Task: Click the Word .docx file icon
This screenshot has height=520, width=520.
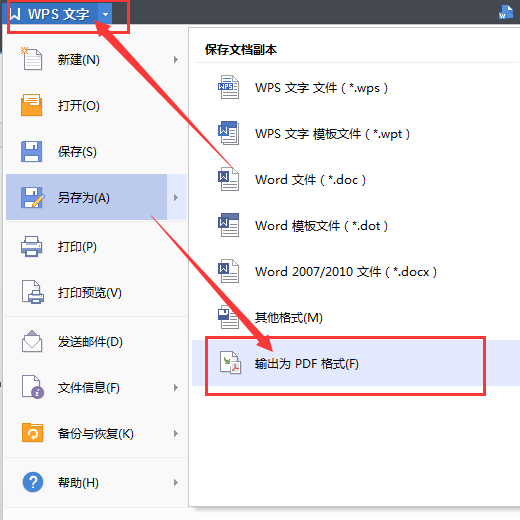Action: point(228,271)
